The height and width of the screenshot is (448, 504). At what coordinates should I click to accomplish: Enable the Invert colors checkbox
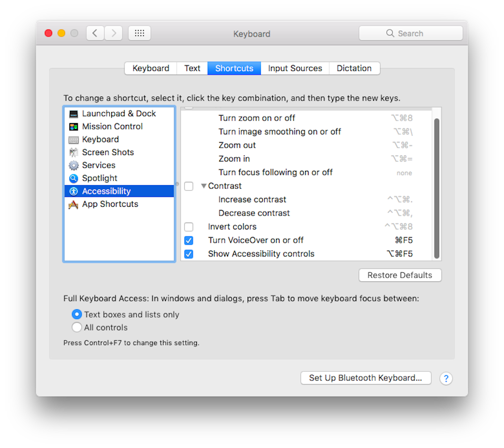click(x=189, y=227)
